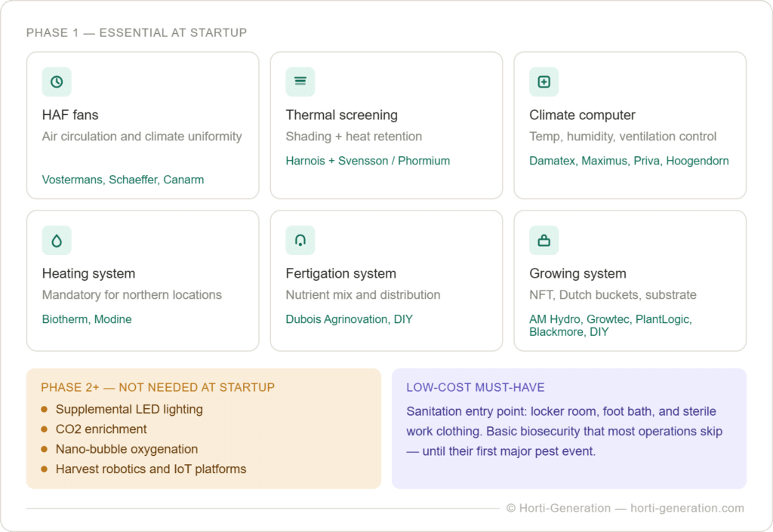Image resolution: width=773 pixels, height=532 pixels.
Task: Click 'Shading + heat retention' description
Action: [x=354, y=137]
